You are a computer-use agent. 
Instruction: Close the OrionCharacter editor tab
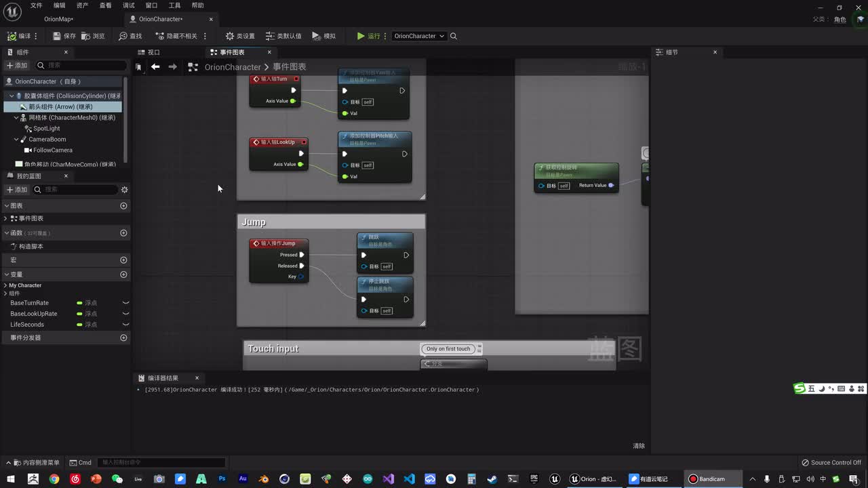point(211,19)
